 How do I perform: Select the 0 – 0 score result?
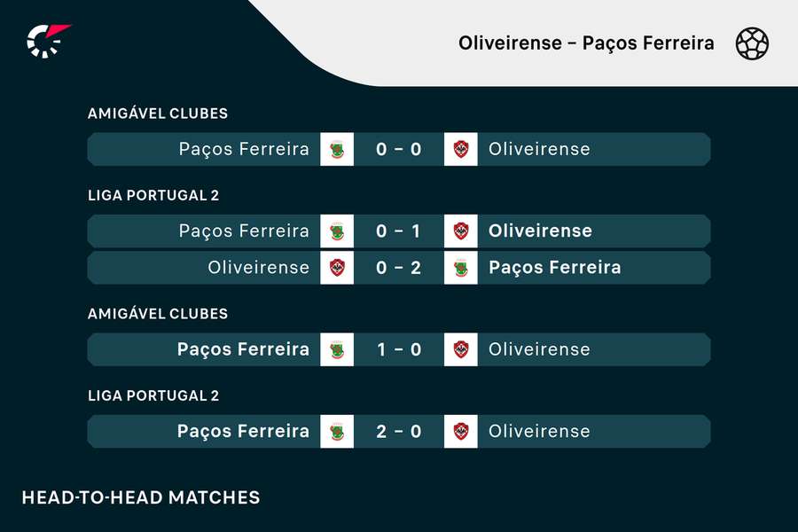pyautogui.click(x=399, y=149)
